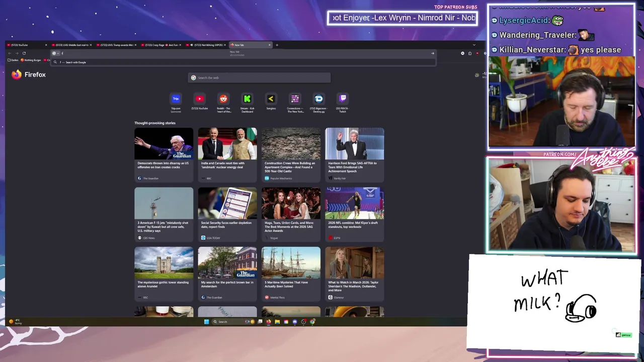Open the Nothing Burger bookmark
The image size is (644, 362).
pos(31,60)
